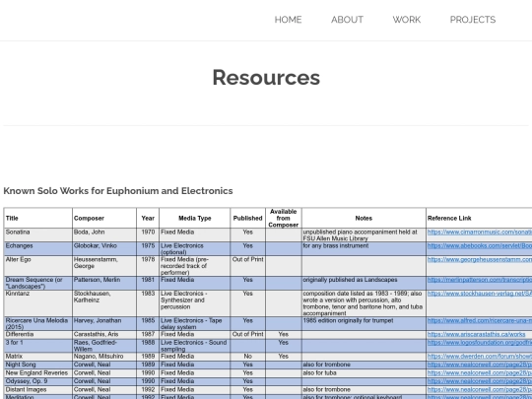This screenshot has height=399, width=532.
Task: Select the Heussenstamm, George composer cell
Action: (104, 266)
